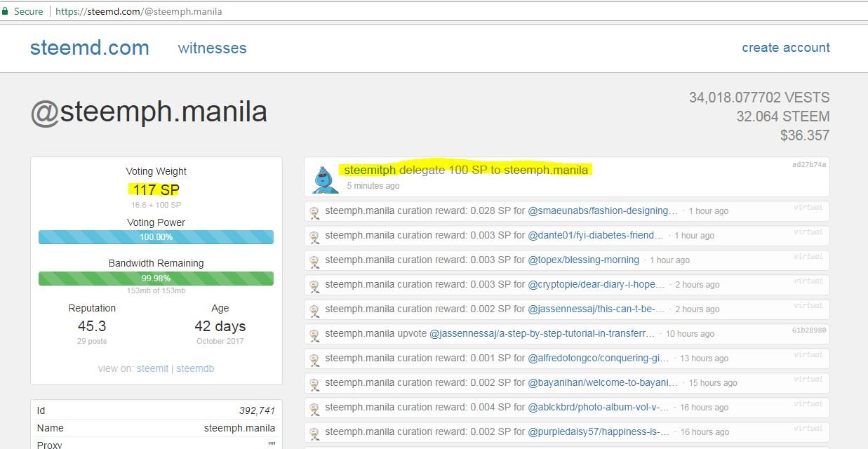Click avatar beside purpledaisy57 happiness reward row

click(315, 432)
